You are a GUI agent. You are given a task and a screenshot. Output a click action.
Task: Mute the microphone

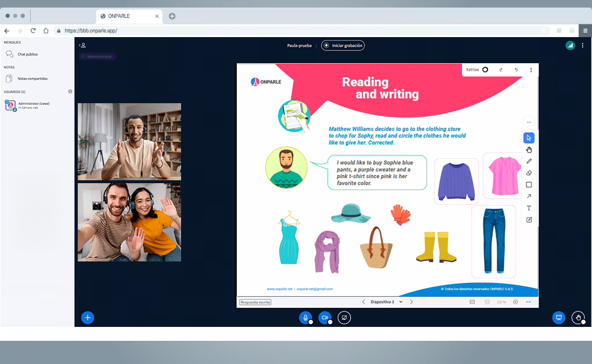[305, 318]
